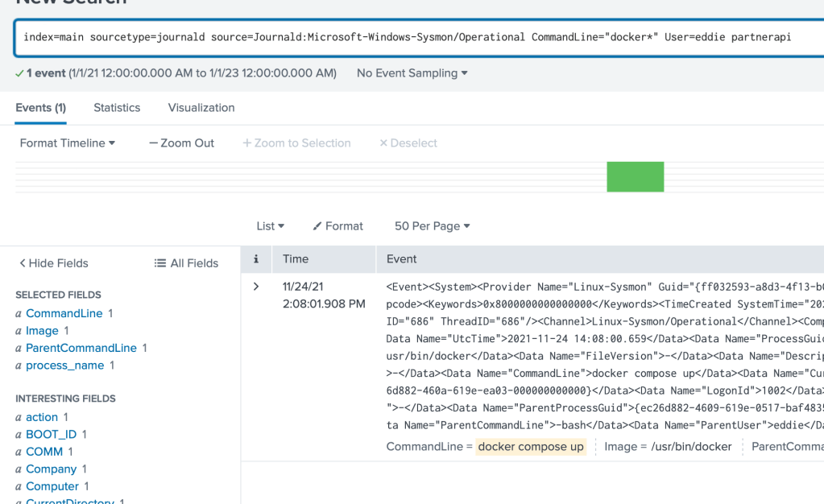Open the List view dropdown
The width and height of the screenshot is (824, 504).
pos(270,226)
